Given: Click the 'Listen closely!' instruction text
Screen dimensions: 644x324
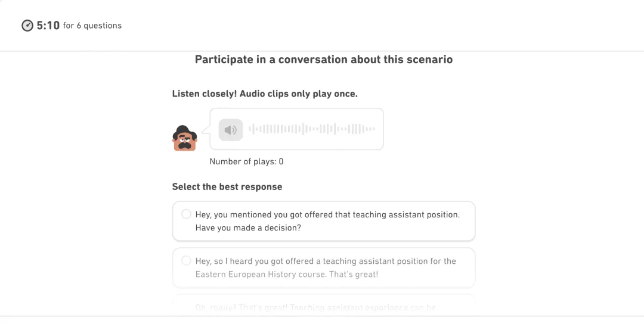Looking at the screenshot, I should [265, 94].
